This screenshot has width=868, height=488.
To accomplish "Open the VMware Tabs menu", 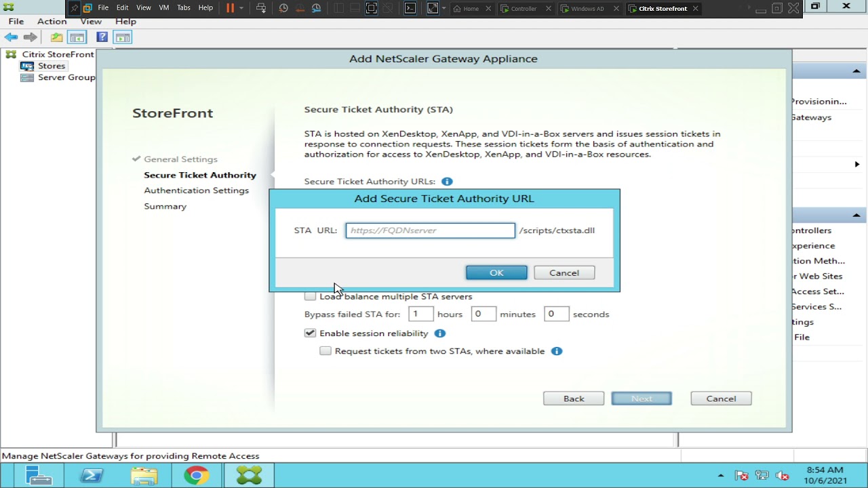I will pyautogui.click(x=184, y=8).
